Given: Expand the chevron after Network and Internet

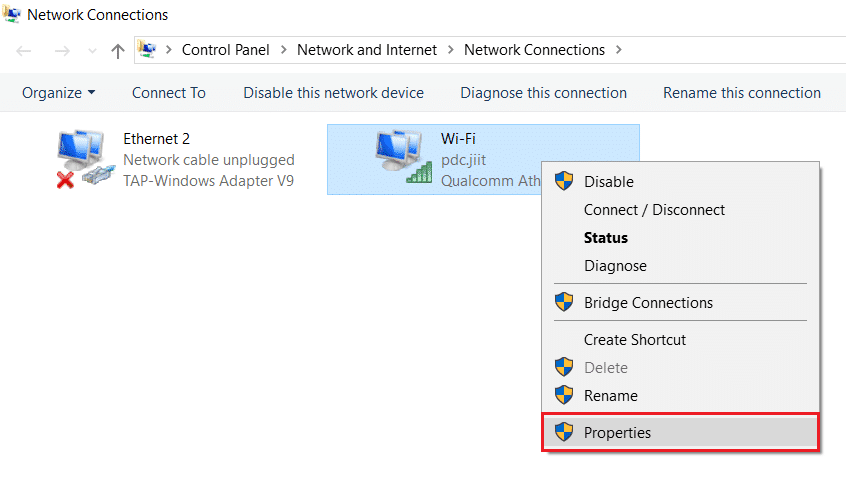Looking at the screenshot, I should point(451,50).
